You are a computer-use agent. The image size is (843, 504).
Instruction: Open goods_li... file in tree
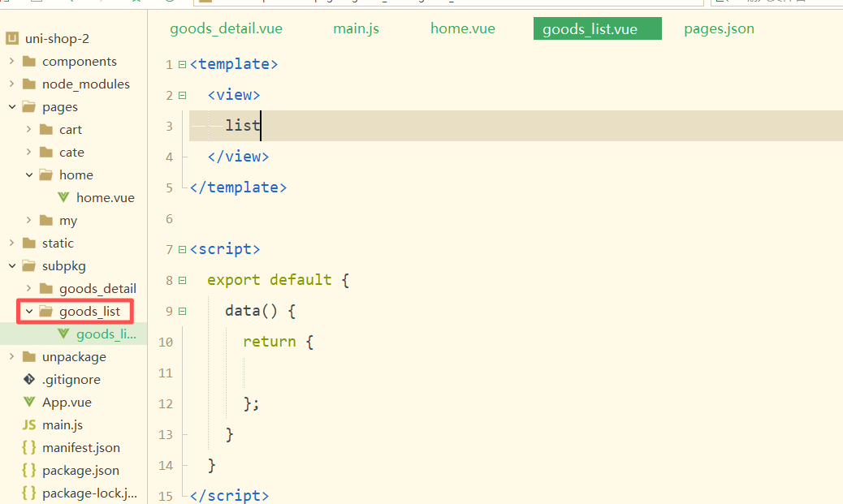point(106,334)
